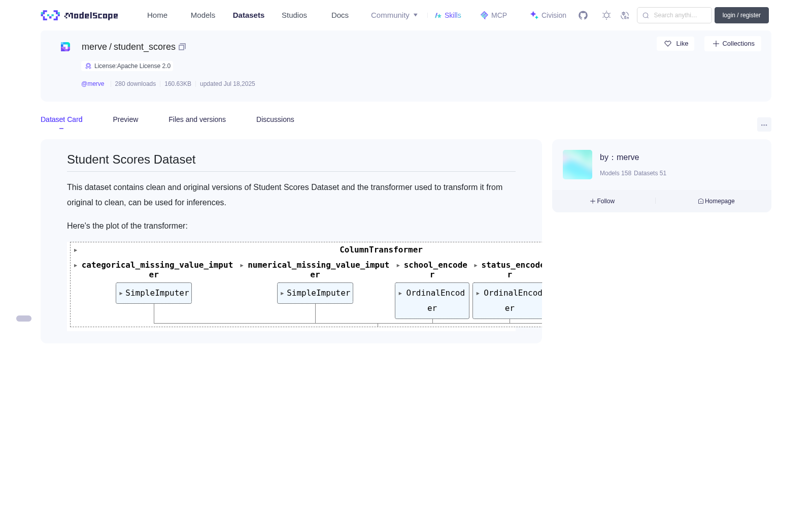Expand status_encoder's OrdinalEncoder box
812x508 pixels.
[507, 301]
